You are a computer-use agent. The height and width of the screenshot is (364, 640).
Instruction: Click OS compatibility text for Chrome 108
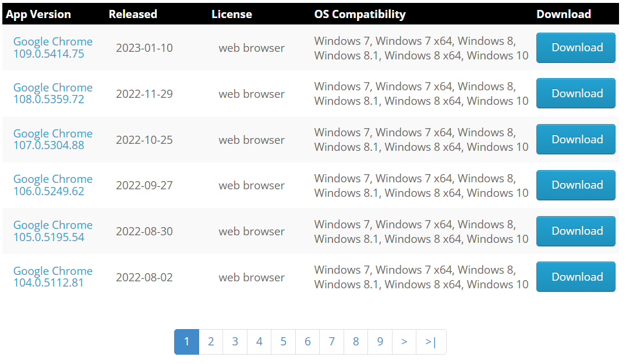(x=421, y=93)
